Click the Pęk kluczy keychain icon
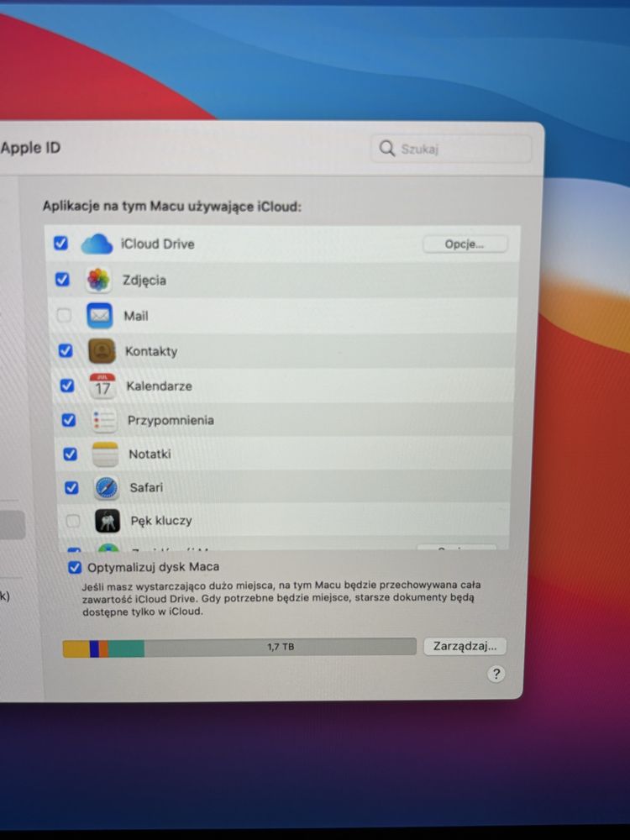 point(108,520)
